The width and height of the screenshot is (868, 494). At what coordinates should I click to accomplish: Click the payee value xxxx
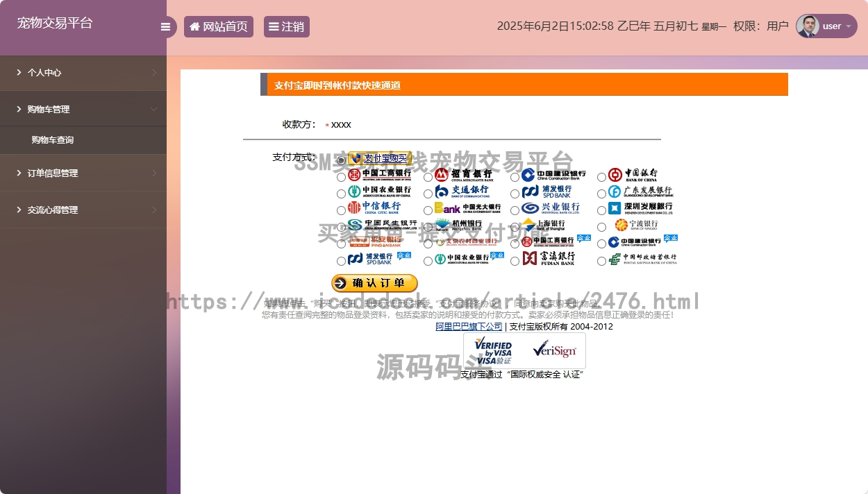tap(341, 125)
